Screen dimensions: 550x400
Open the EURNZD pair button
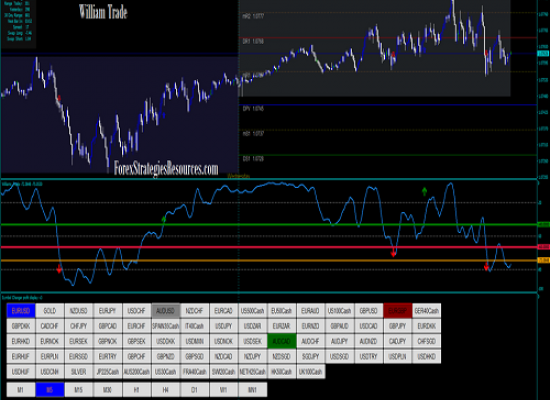click(x=311, y=326)
